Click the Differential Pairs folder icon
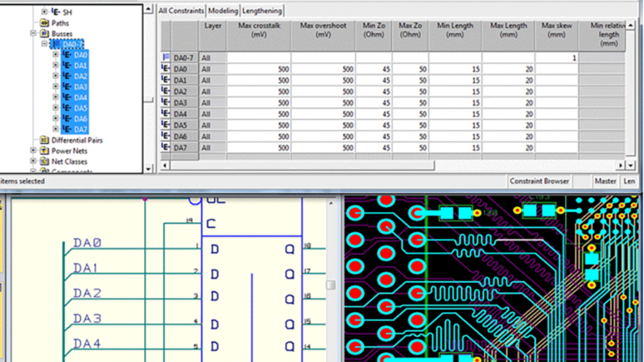Image resolution: width=644 pixels, height=362 pixels. click(x=45, y=140)
